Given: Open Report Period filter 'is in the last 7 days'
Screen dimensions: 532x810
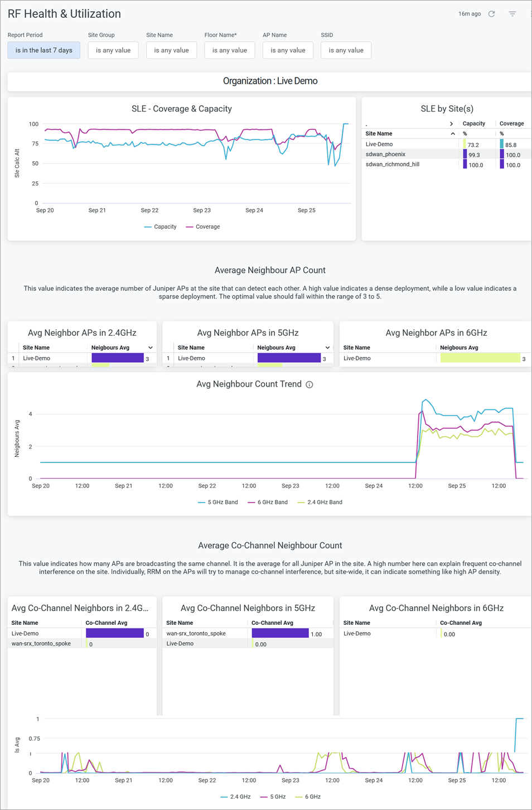Looking at the screenshot, I should 44,50.
